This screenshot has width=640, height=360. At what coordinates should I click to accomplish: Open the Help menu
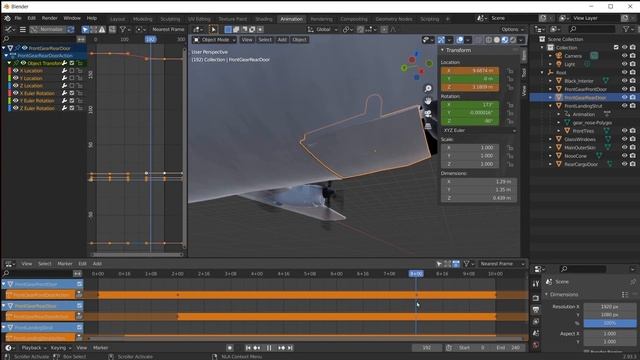[92, 18]
